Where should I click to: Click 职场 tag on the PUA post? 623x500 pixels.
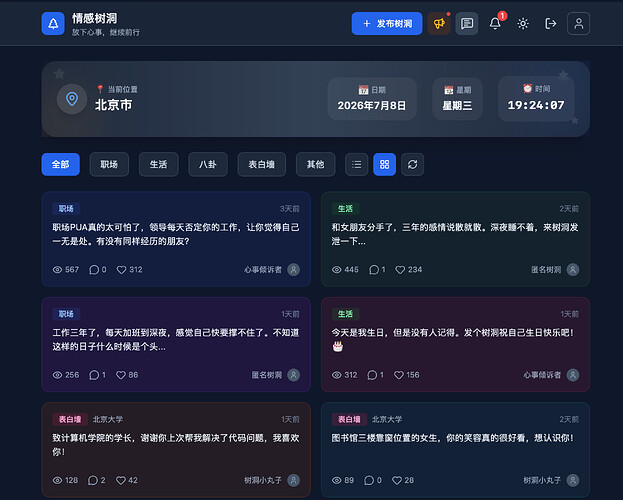[x=66, y=209]
